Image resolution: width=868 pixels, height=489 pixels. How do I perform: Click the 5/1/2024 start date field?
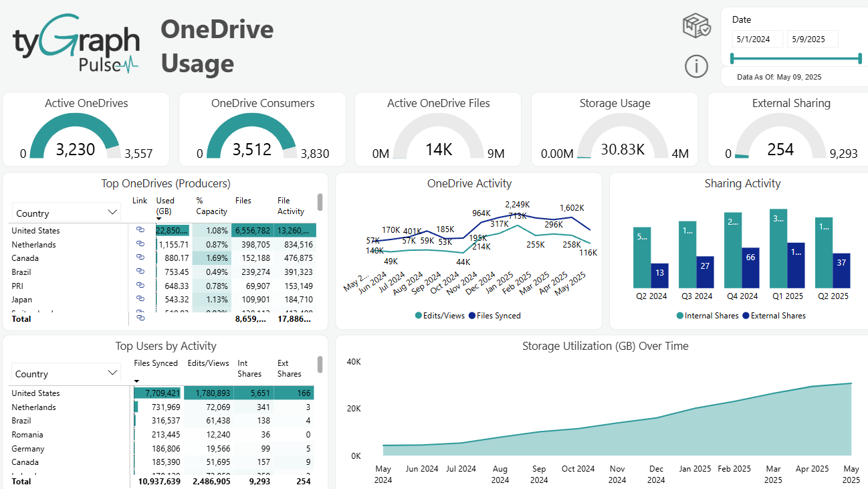point(757,39)
